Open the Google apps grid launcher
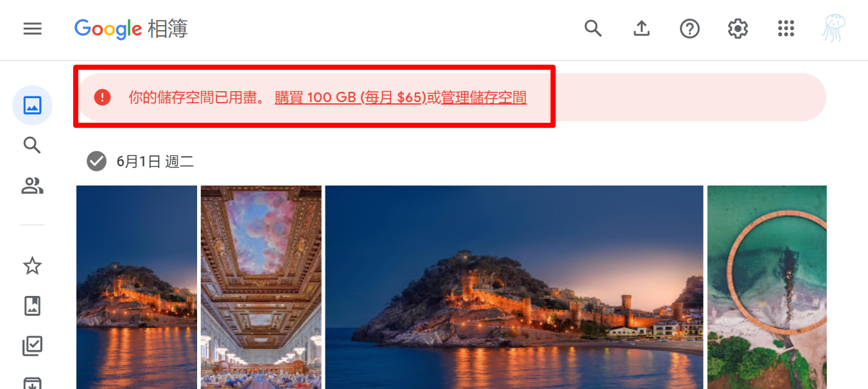 pos(786,28)
